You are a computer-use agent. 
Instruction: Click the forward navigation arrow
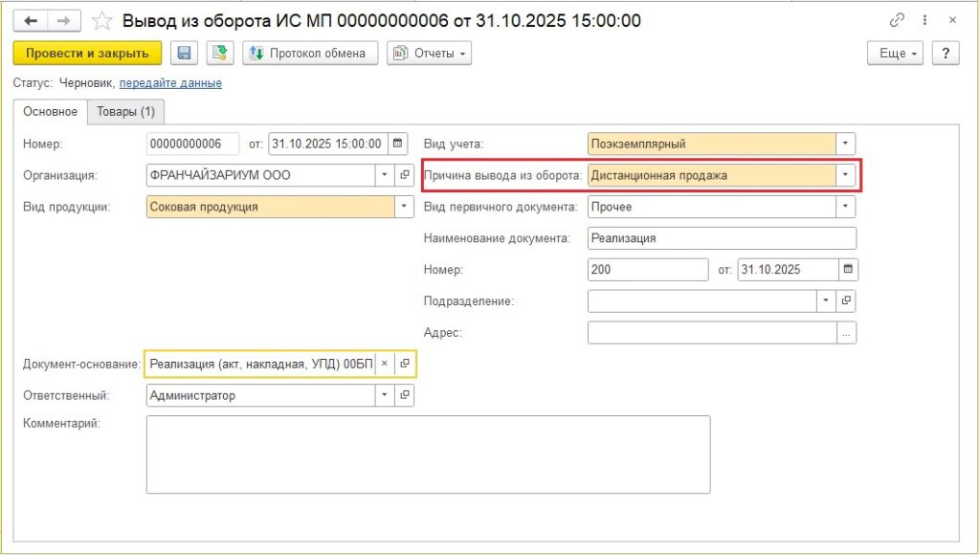[63, 20]
